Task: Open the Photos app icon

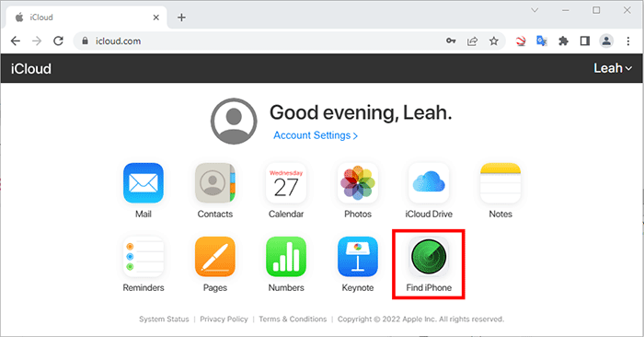Action: (358, 183)
